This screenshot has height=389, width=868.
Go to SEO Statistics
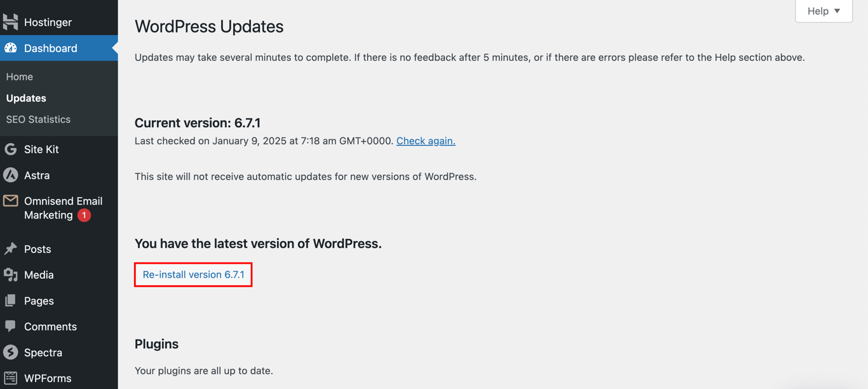click(38, 119)
